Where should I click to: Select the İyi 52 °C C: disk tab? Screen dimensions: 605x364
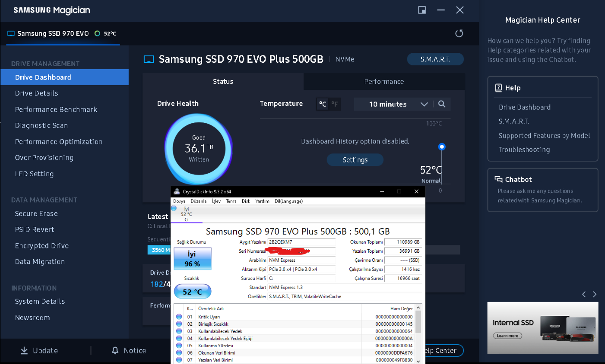pyautogui.click(x=186, y=214)
